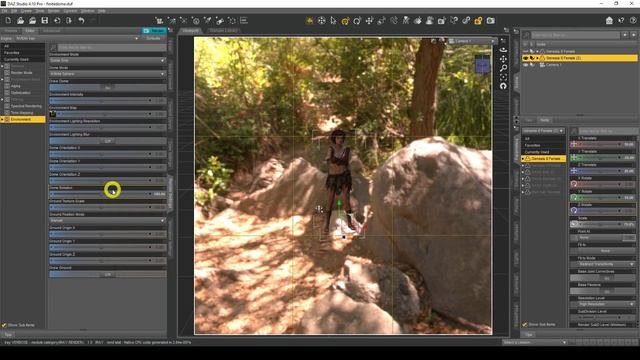This screenshot has width=640, height=360.
Task: Open the Fit to Mode dropdown
Action: pos(602,264)
